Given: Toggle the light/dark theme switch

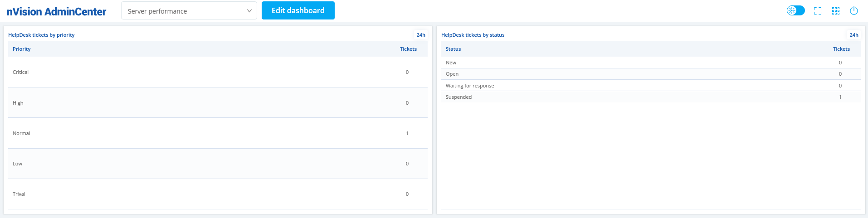Looking at the screenshot, I should (x=795, y=10).
